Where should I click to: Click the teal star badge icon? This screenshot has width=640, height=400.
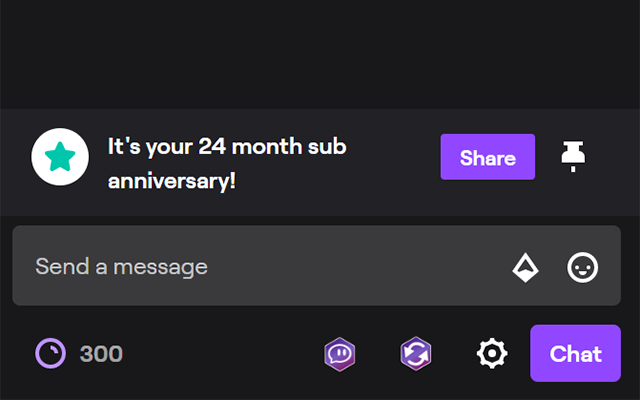click(x=60, y=157)
